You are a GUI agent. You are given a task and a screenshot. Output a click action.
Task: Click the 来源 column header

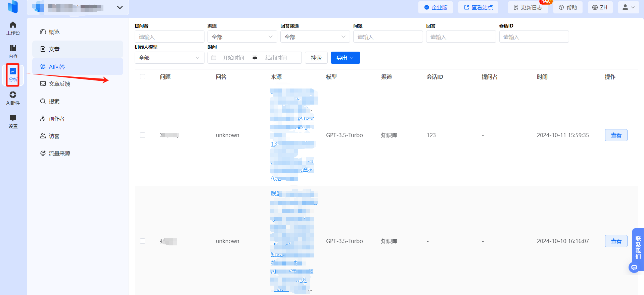(x=276, y=77)
